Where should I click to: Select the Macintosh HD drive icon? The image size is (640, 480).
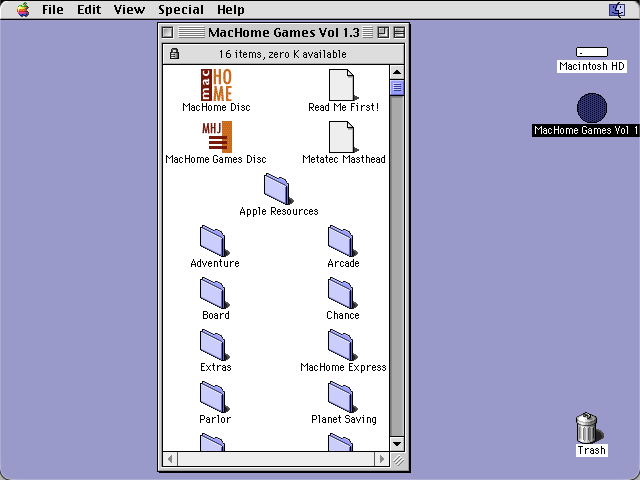click(x=592, y=52)
